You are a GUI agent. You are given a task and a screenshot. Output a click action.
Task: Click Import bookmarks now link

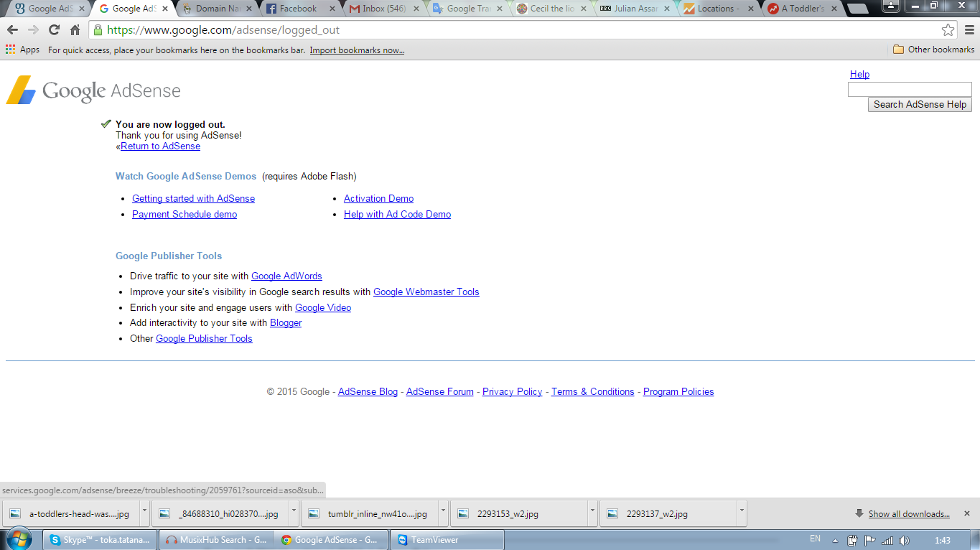[357, 50]
